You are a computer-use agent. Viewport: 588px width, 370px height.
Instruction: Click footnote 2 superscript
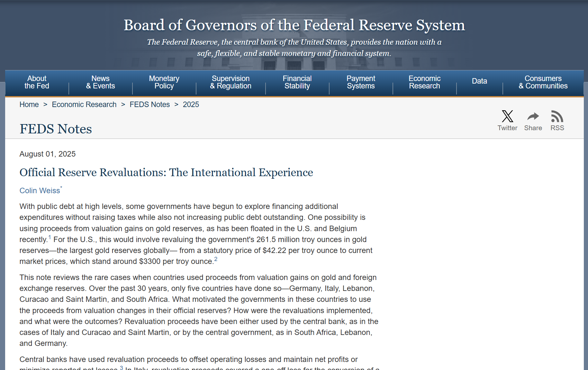pos(216,259)
